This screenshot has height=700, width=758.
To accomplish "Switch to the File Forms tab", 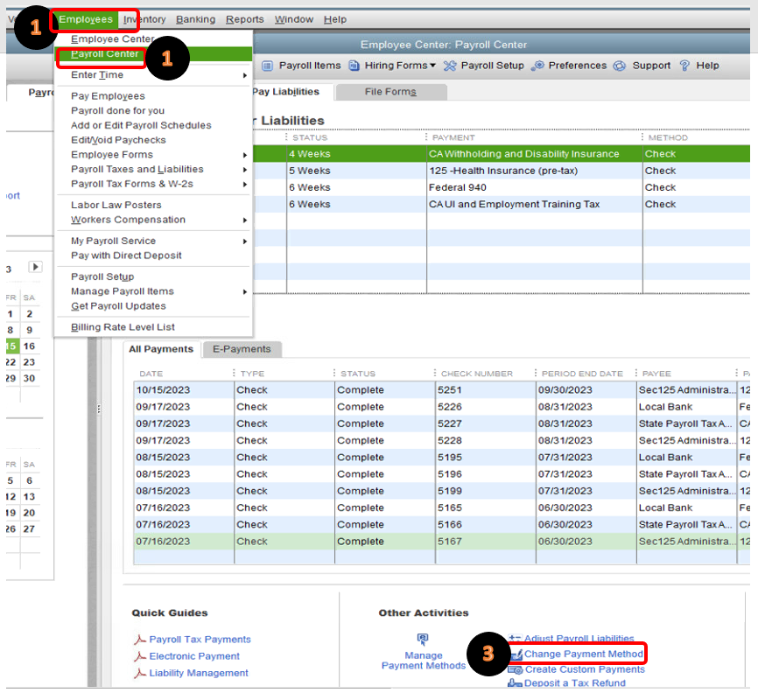I will pos(390,92).
